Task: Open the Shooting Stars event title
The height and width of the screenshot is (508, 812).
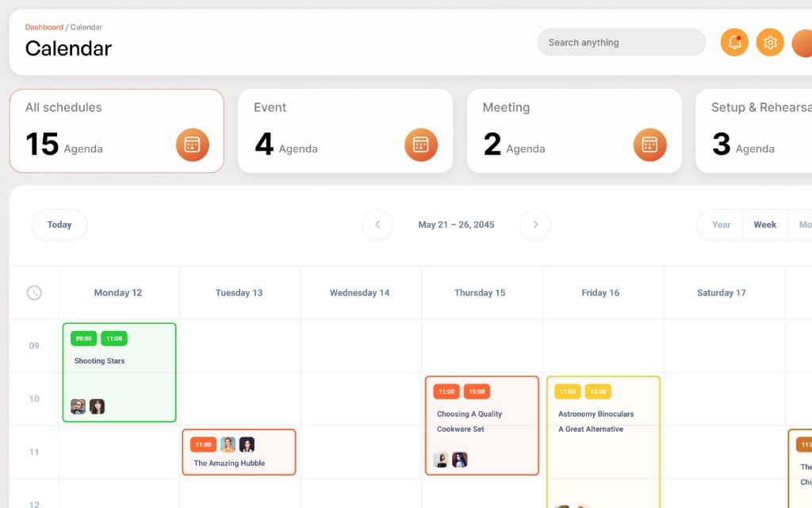Action: 99,361
